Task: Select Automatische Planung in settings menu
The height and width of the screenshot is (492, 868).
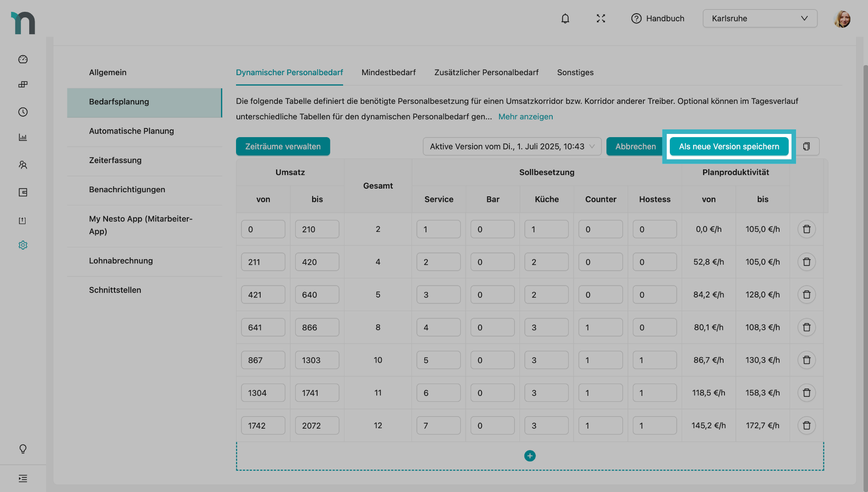Action: 131,131
